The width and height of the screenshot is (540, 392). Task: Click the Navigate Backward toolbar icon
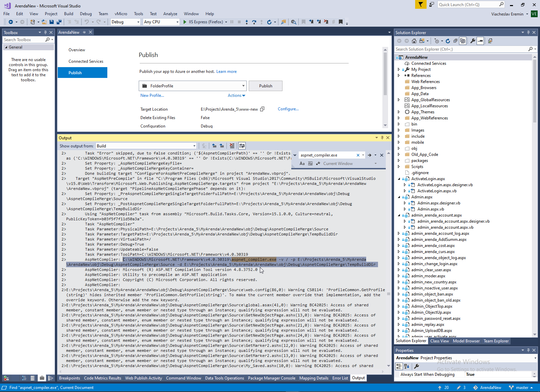click(11, 22)
